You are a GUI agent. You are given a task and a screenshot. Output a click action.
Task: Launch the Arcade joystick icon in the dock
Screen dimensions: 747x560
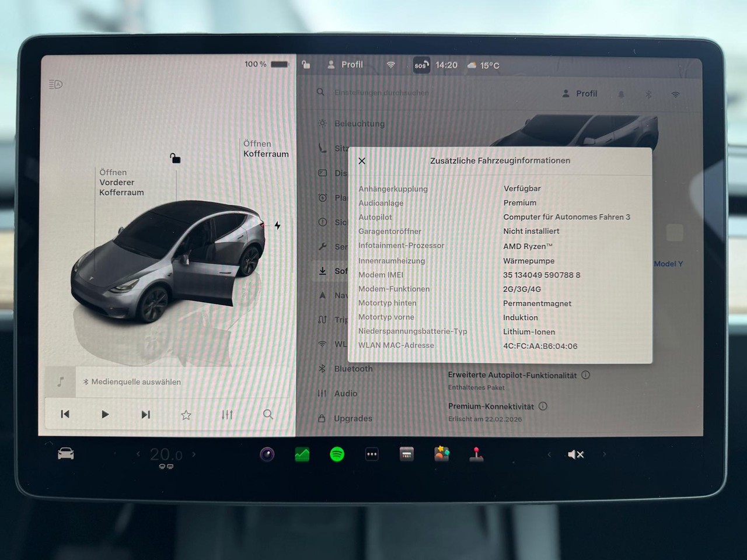477,454
